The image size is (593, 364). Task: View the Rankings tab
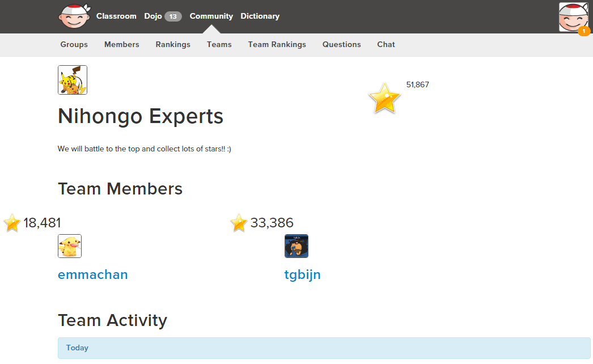pyautogui.click(x=173, y=45)
